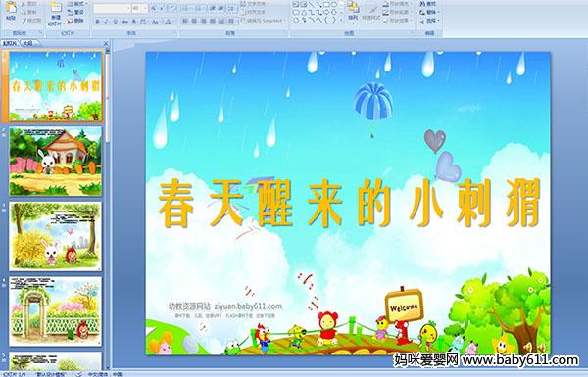Screen dimensions: 588x377
Task: Toggle Bold formatting
Action: pos(97,22)
